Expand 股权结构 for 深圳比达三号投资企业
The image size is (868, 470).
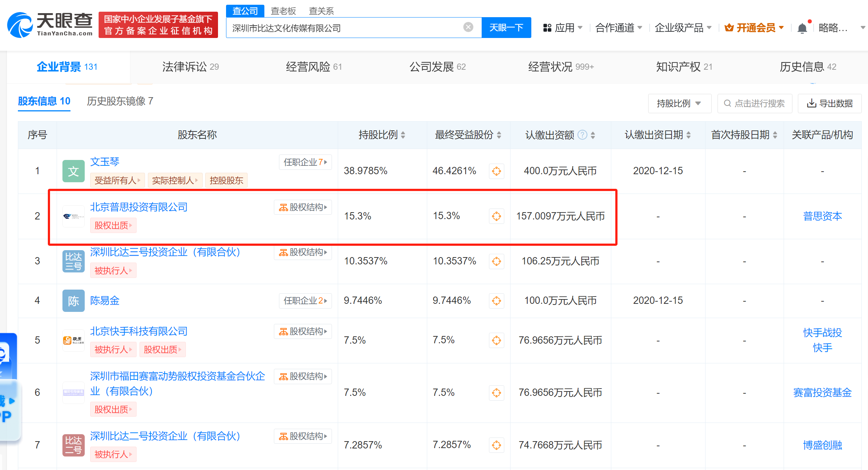pos(303,252)
